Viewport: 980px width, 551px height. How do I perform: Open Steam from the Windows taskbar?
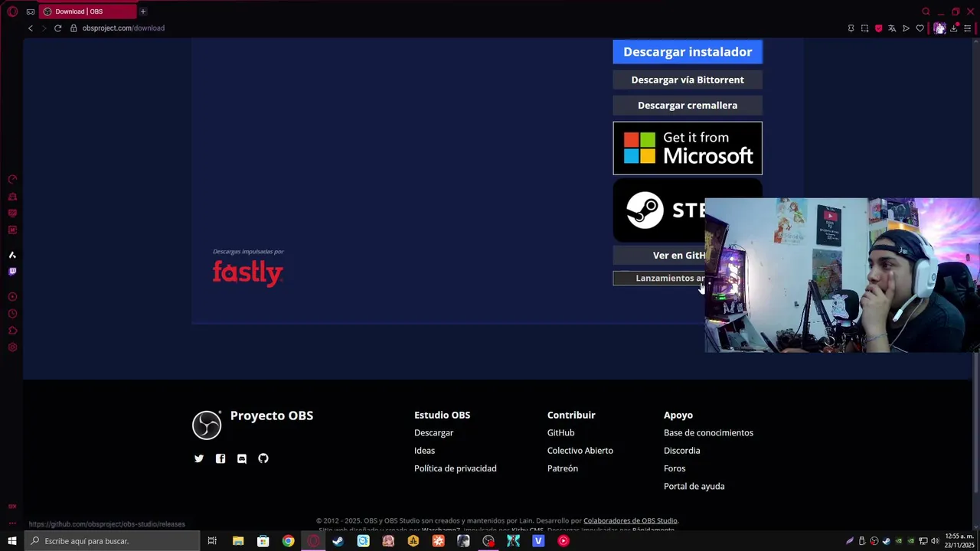(x=338, y=541)
